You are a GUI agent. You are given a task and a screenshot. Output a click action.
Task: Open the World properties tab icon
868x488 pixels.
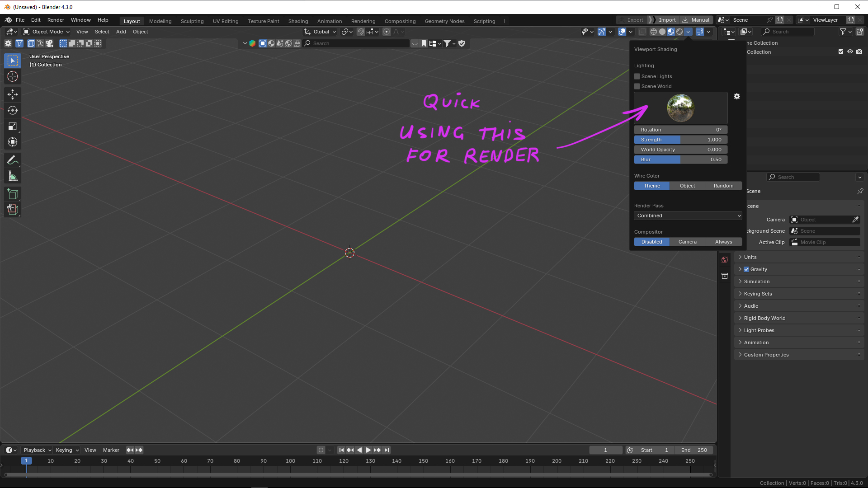725,260
